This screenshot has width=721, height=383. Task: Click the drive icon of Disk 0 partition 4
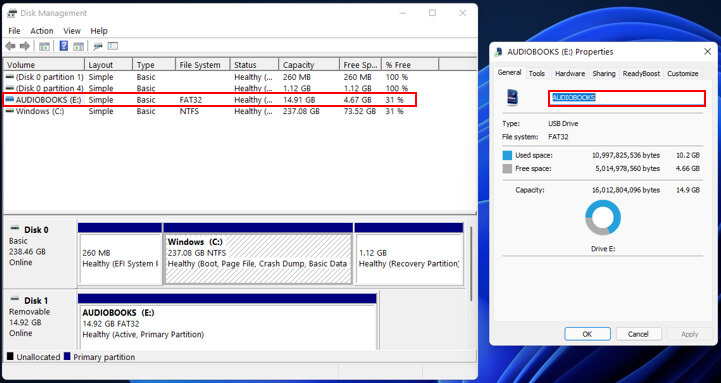click(10, 88)
